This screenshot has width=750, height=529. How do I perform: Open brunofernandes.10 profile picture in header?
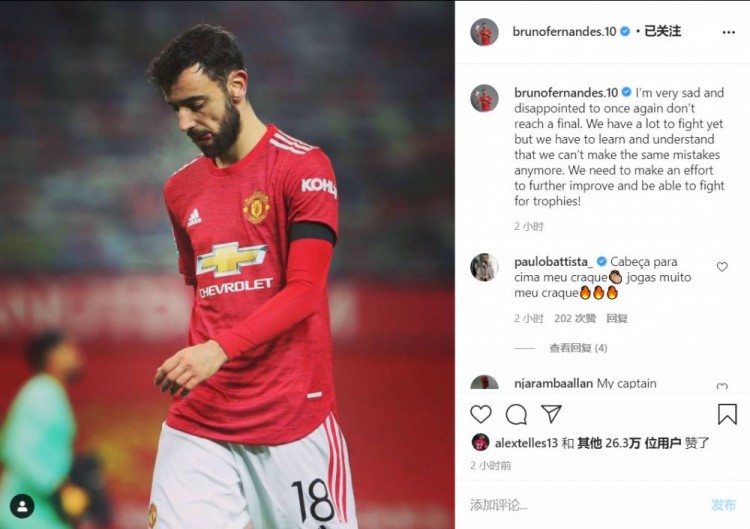[485, 32]
